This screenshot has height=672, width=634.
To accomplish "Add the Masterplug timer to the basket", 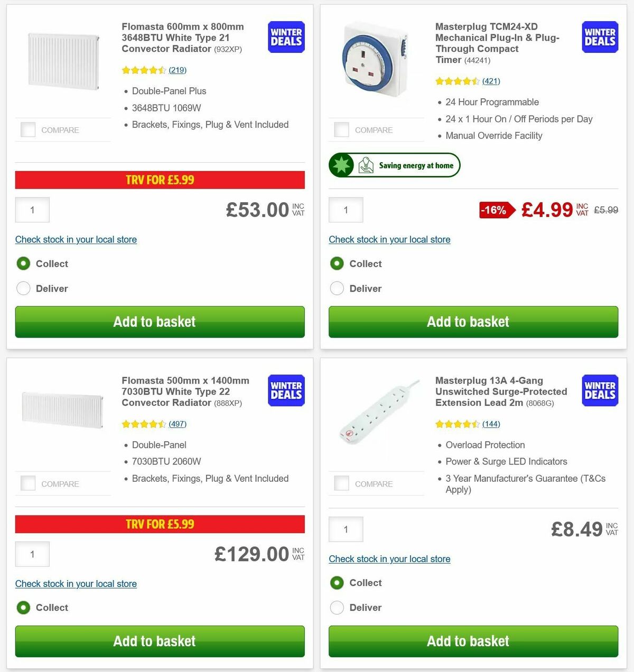I will point(468,322).
